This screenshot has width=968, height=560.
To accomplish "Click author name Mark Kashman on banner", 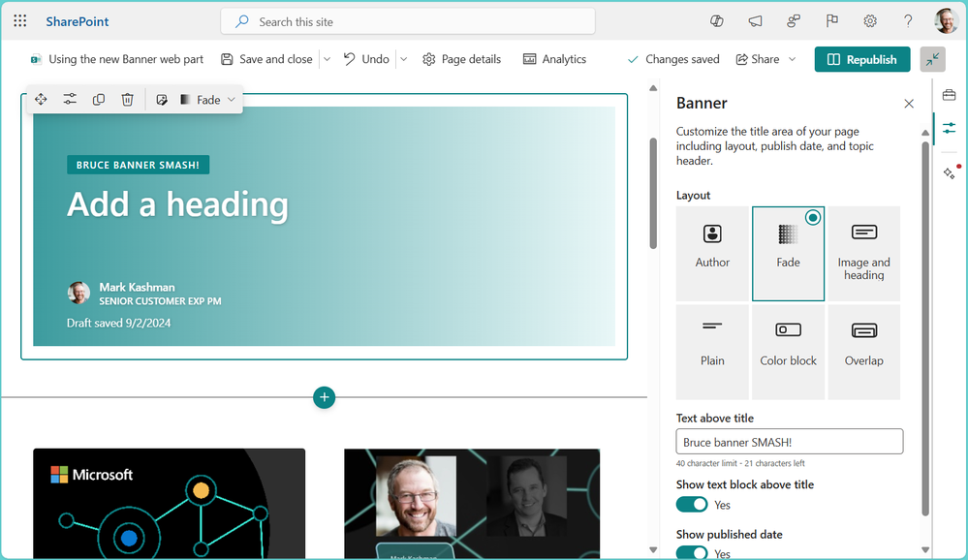I will 137,287.
